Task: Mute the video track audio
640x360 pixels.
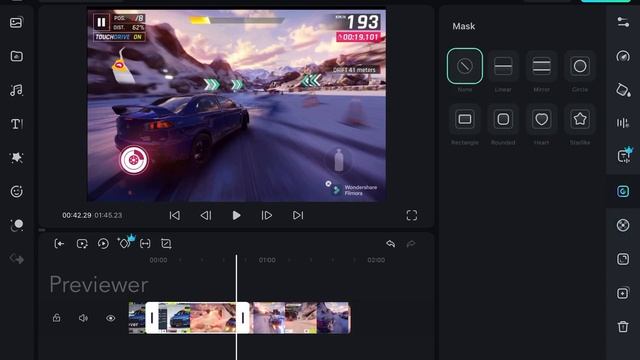Action: click(x=83, y=318)
